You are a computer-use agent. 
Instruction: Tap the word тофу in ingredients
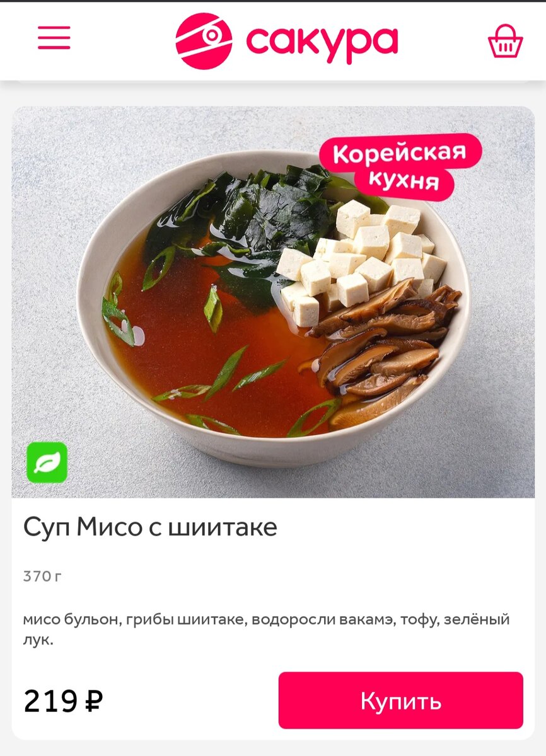[418, 621]
